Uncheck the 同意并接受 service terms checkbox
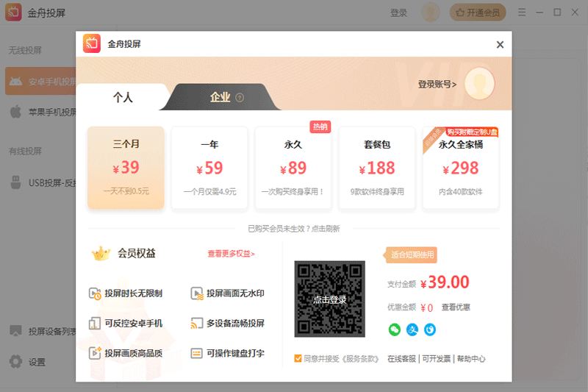Image resolution: width=588 pixels, height=392 pixels. point(298,359)
